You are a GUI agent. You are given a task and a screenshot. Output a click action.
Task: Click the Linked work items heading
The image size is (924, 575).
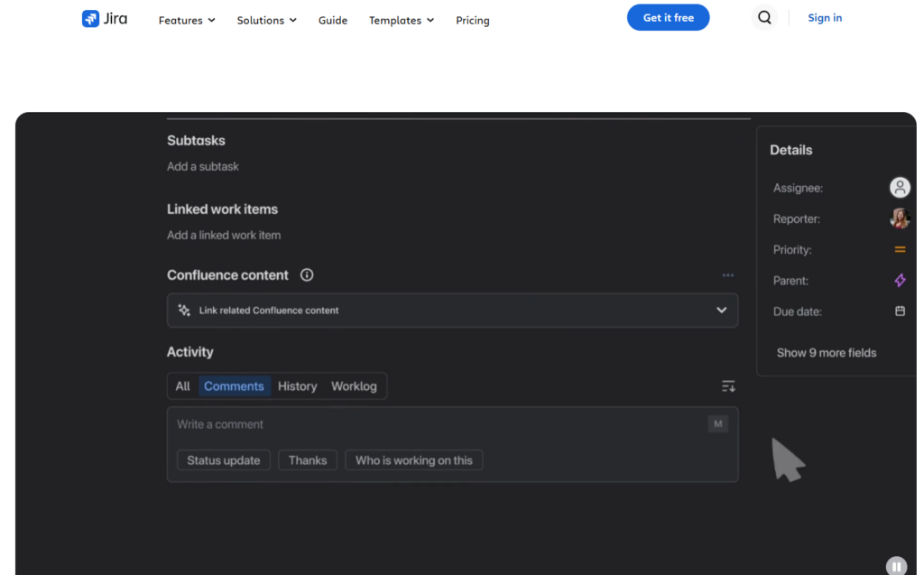point(222,209)
